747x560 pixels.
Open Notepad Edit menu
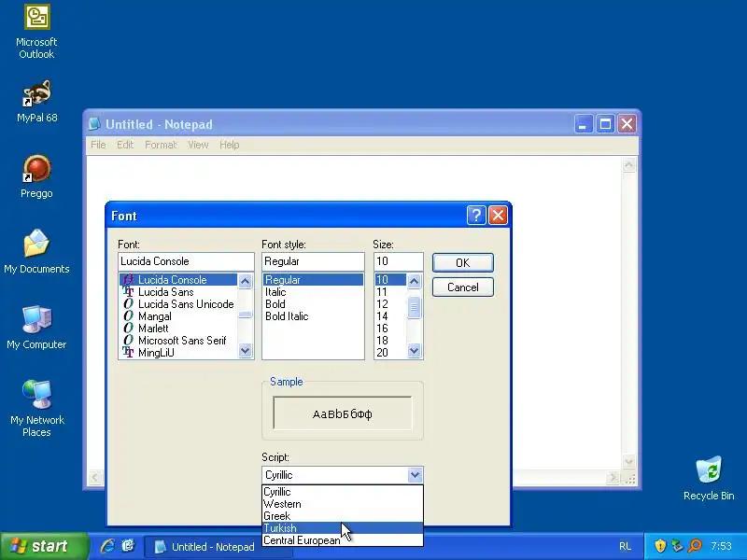coord(125,145)
